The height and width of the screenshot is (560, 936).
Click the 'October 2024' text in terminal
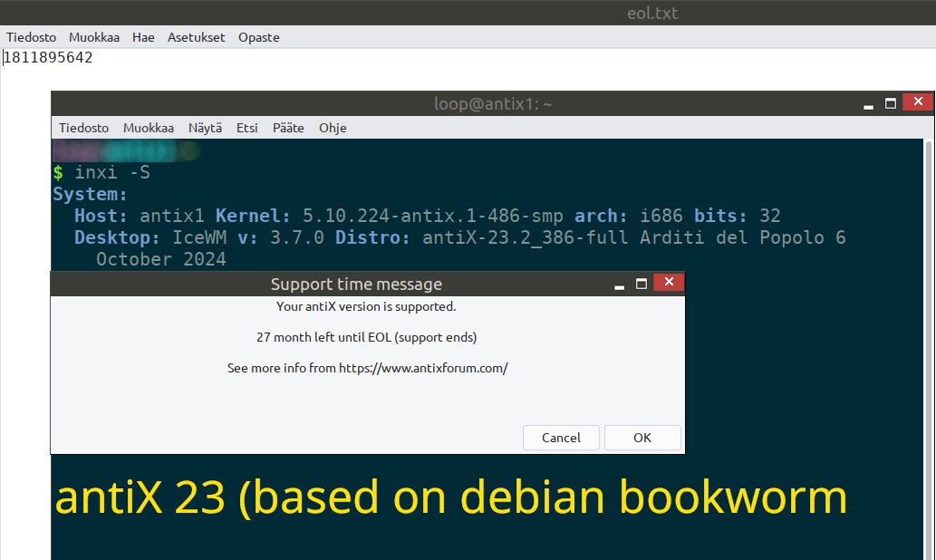tap(161, 259)
